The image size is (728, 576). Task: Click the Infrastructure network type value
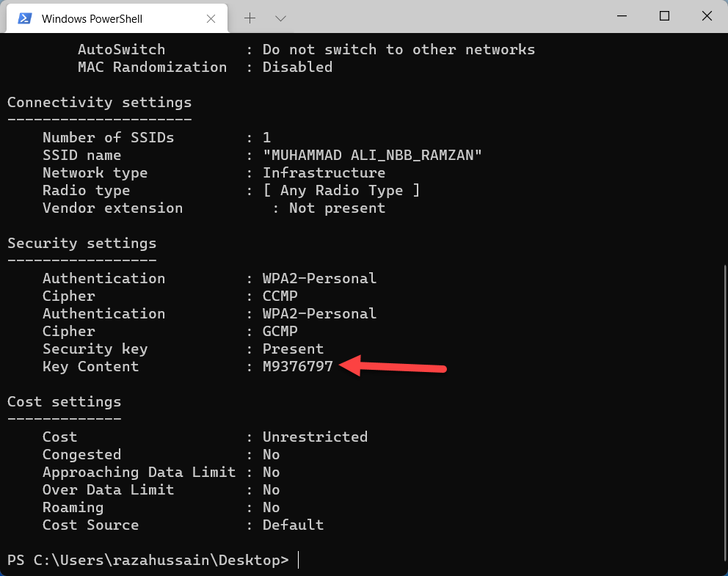(x=324, y=172)
